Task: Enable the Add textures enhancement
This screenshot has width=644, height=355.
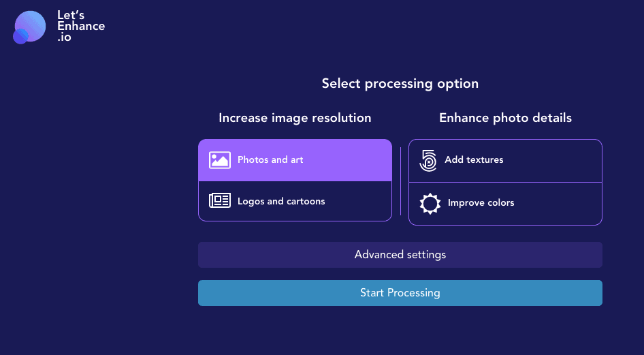Action: pyautogui.click(x=505, y=161)
